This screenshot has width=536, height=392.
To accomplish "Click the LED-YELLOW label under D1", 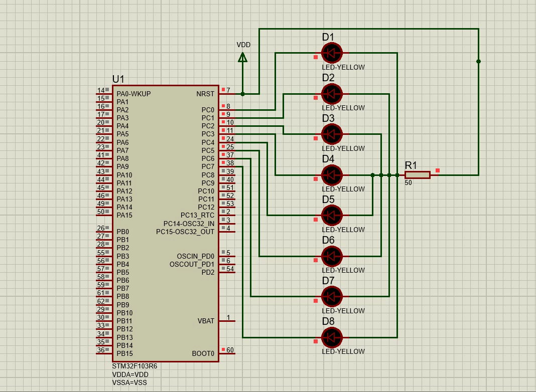I will click(x=343, y=67).
